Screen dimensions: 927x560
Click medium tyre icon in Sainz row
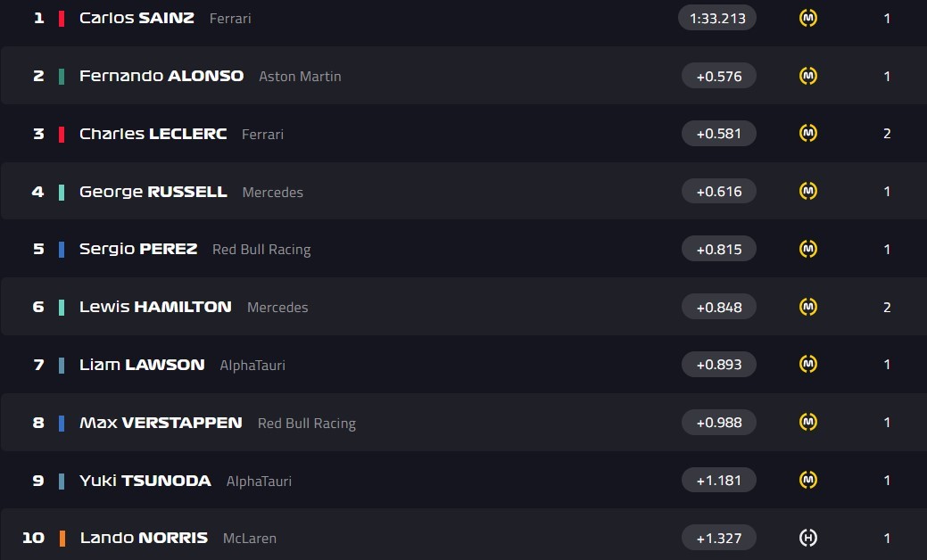pyautogui.click(x=807, y=18)
